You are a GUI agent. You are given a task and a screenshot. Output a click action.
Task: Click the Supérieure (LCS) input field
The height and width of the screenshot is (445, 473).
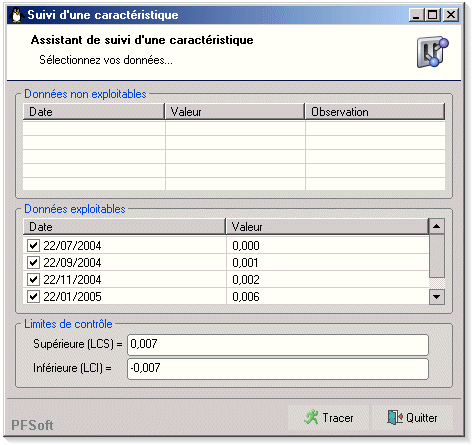click(x=278, y=345)
